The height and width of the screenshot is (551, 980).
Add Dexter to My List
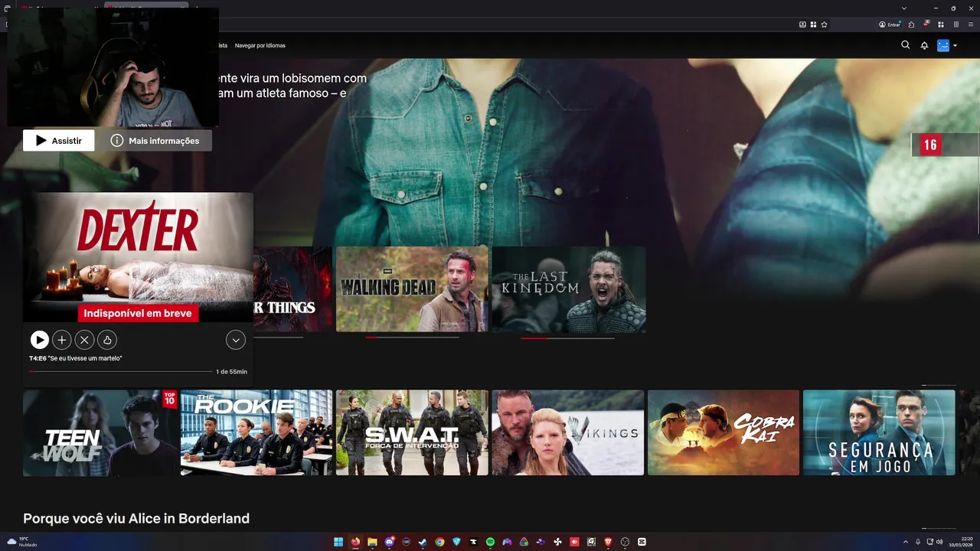[x=62, y=340]
